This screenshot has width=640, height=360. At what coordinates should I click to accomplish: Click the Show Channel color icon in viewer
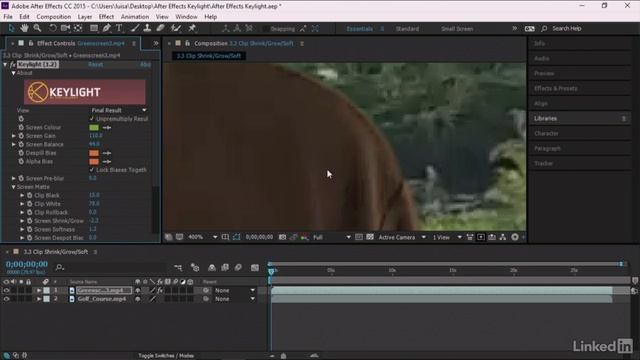304,237
